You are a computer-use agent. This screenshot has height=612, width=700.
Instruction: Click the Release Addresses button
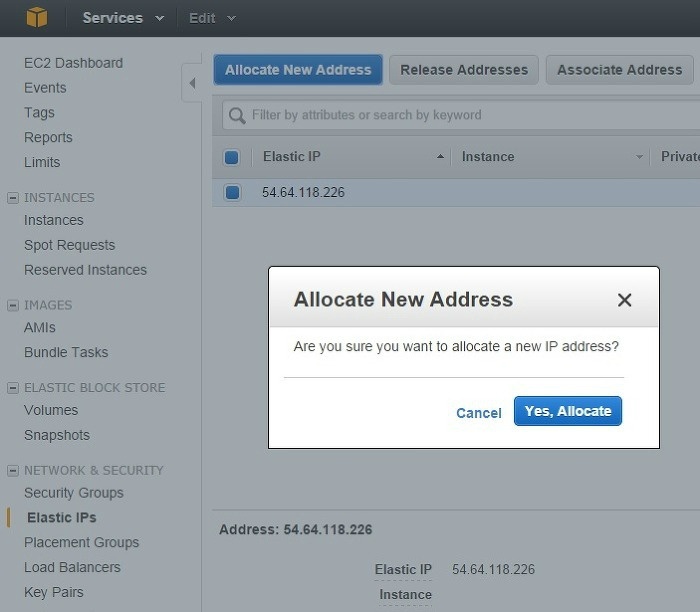[x=464, y=70]
